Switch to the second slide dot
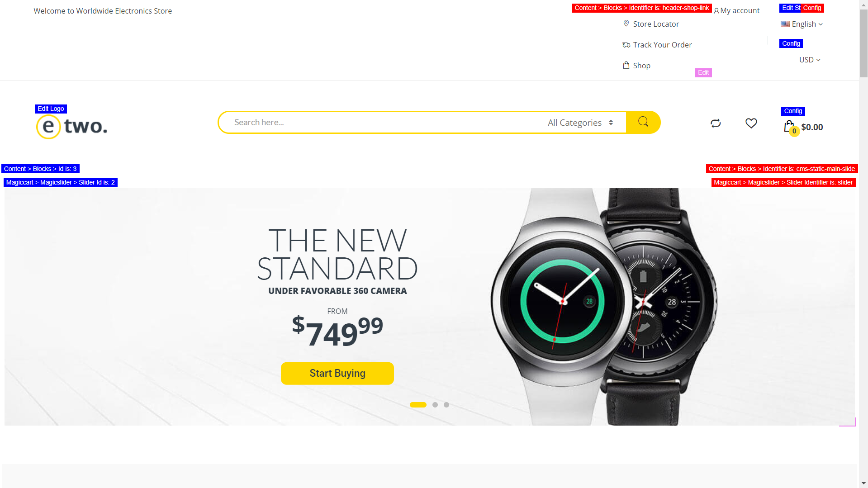The width and height of the screenshot is (868, 488). point(435,405)
